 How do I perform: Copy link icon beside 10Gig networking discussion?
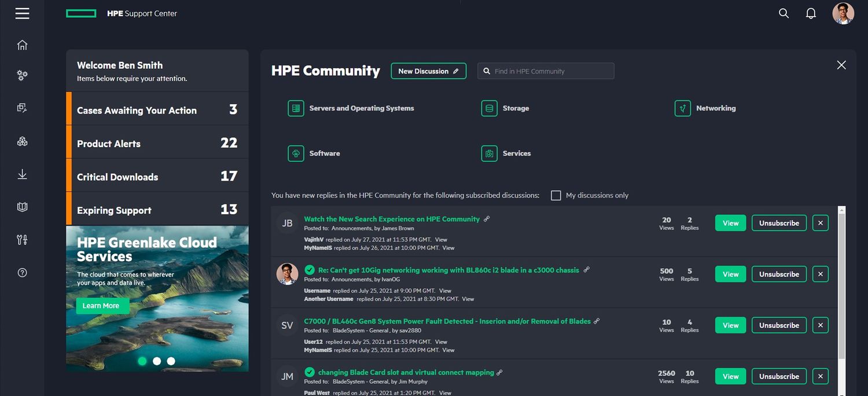click(x=586, y=270)
